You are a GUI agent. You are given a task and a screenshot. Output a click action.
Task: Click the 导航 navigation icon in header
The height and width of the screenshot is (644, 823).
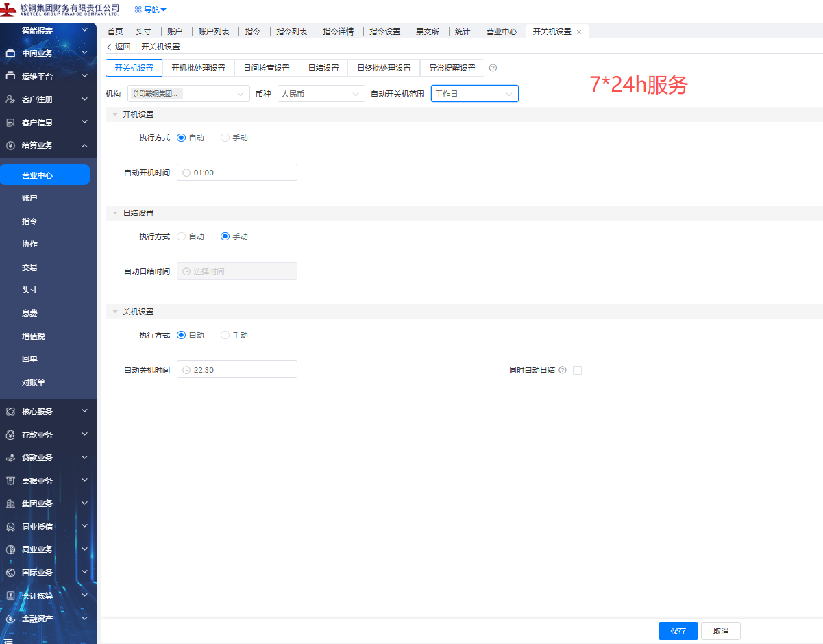click(138, 10)
